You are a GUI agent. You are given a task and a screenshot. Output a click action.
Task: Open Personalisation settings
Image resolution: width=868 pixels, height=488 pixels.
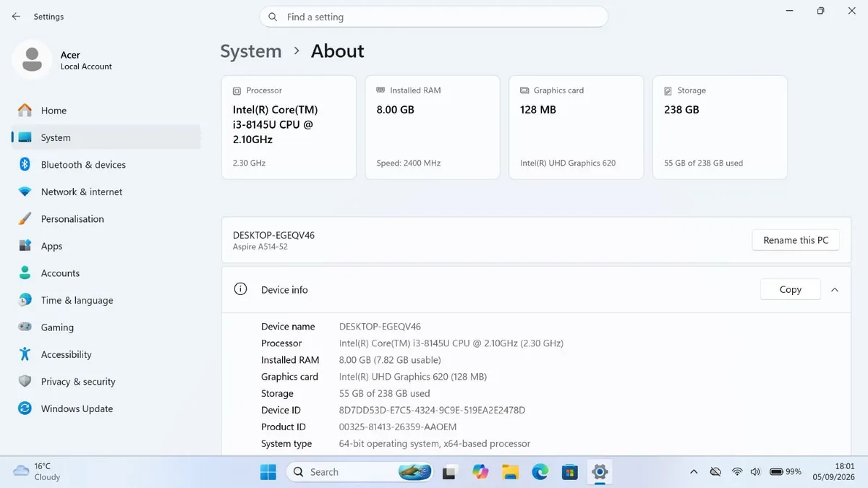point(106,219)
